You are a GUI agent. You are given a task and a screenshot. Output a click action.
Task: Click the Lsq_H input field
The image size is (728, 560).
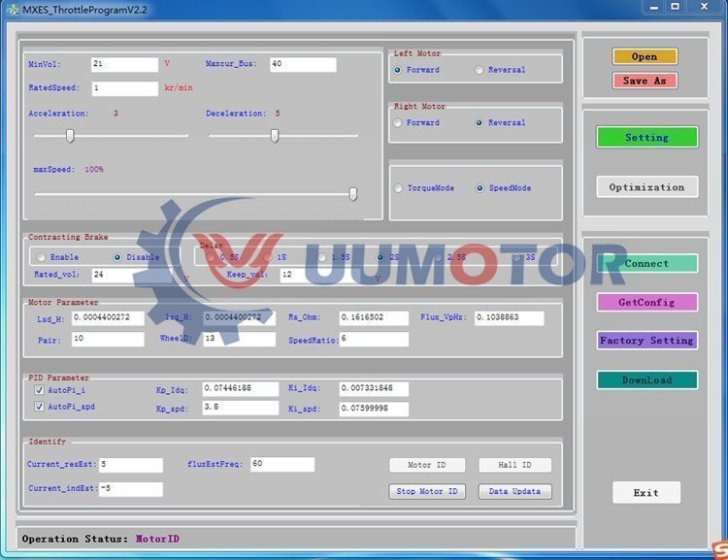click(x=240, y=318)
